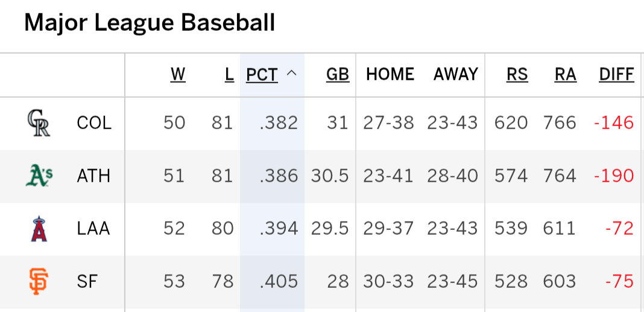Viewport: 644px width, 312px height.
Task: Open the Los Angeles Angels logo
Action: (39, 229)
